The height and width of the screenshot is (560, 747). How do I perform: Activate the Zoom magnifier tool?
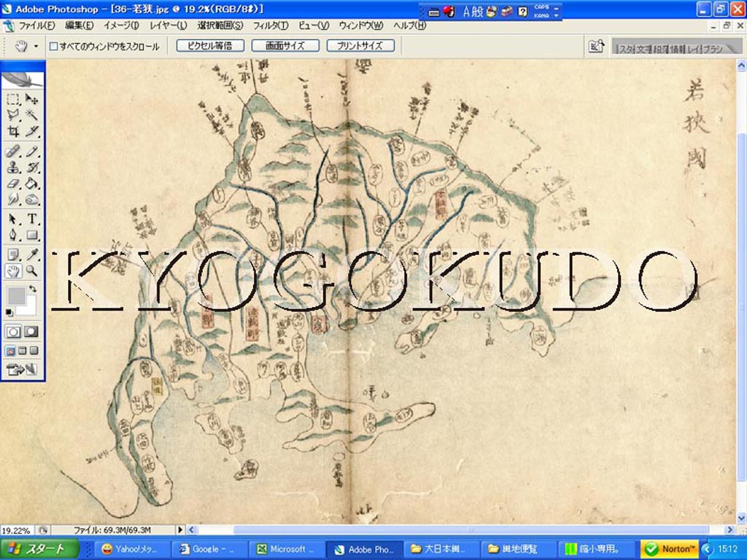point(32,271)
